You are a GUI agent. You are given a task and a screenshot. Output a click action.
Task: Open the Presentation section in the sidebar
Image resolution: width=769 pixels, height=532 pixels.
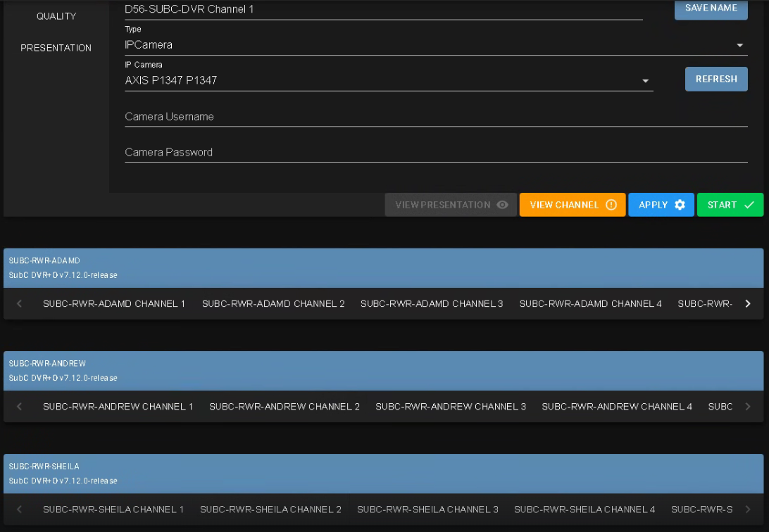[x=56, y=48]
